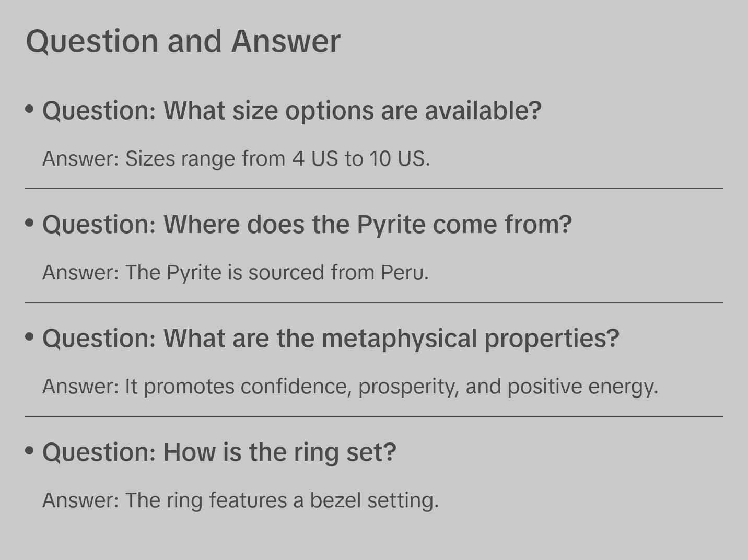This screenshot has height=560, width=748.
Task: Click the divider line below the sizes answer
Action: tap(374, 189)
